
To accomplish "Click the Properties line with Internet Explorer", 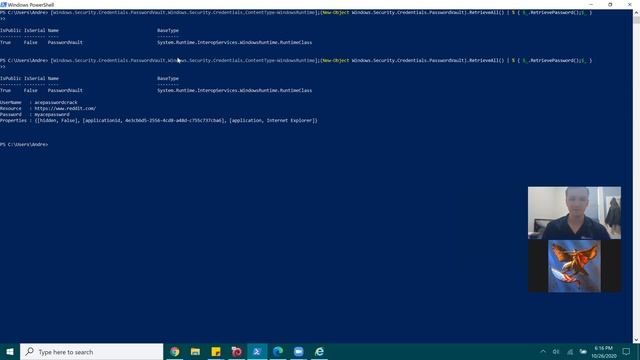I will [x=159, y=120].
